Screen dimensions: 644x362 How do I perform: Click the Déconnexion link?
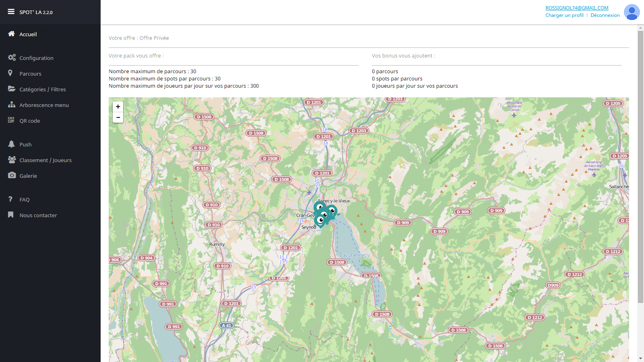(x=605, y=15)
